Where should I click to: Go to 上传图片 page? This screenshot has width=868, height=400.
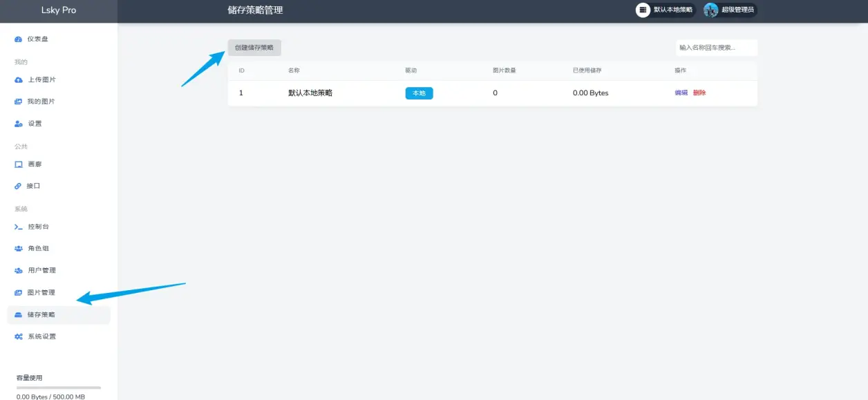59,80
